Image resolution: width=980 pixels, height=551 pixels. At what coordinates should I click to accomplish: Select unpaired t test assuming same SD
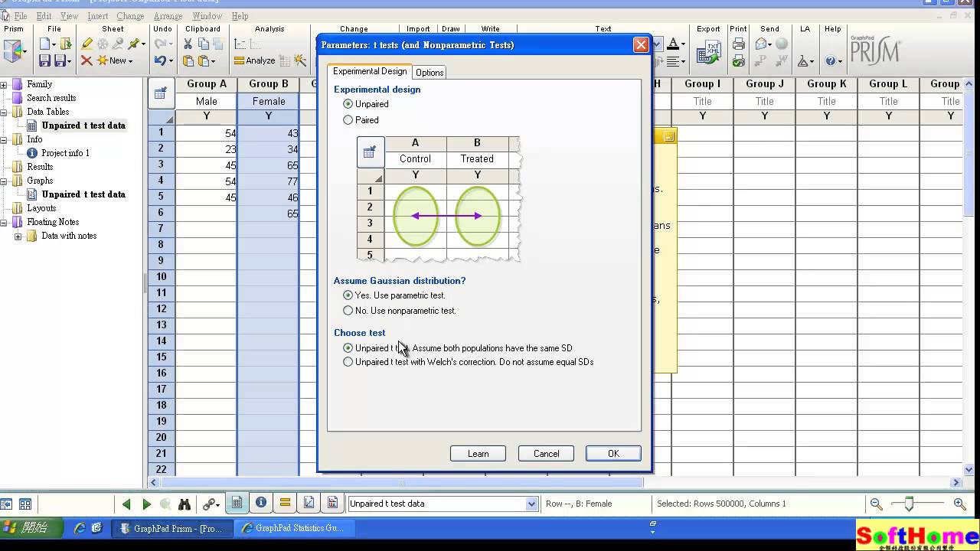348,348
